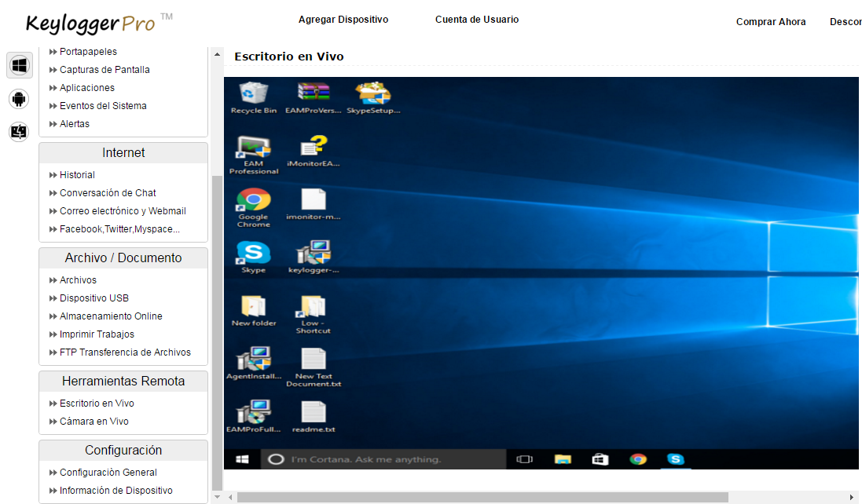
Task: Click the Windows Start button in live taskbar
Action: click(x=243, y=459)
